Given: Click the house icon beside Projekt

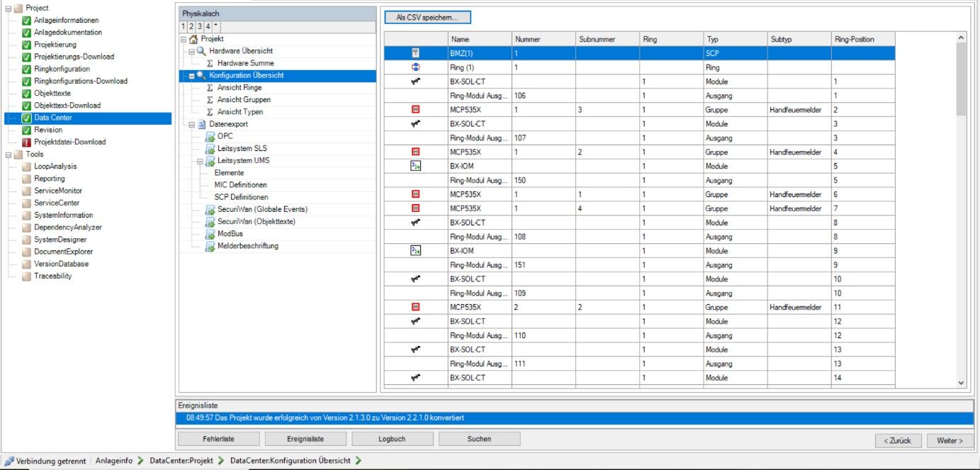Looking at the screenshot, I should coord(193,39).
